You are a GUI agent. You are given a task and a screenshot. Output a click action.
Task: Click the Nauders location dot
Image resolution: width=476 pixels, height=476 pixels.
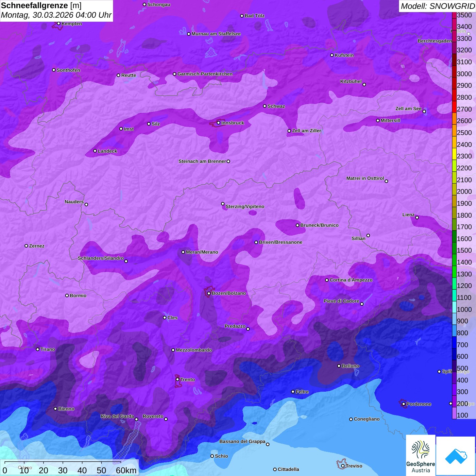(86, 204)
